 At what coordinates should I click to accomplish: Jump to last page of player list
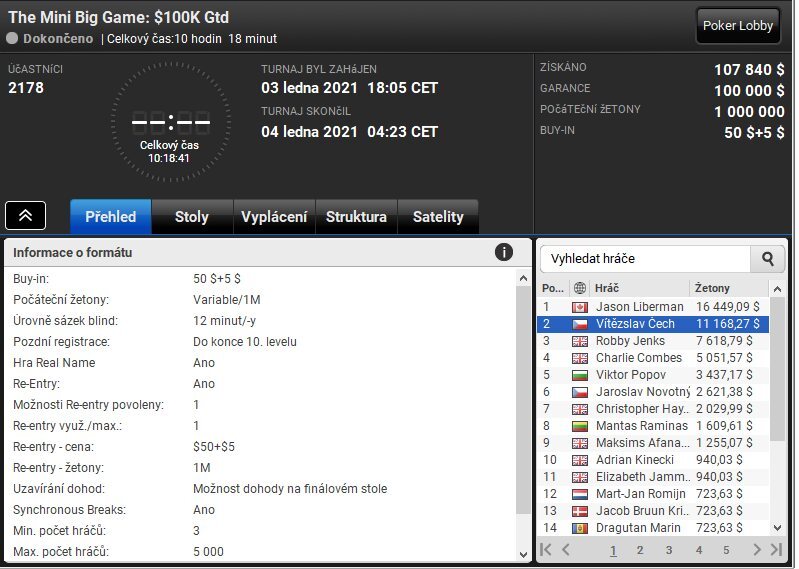point(776,549)
